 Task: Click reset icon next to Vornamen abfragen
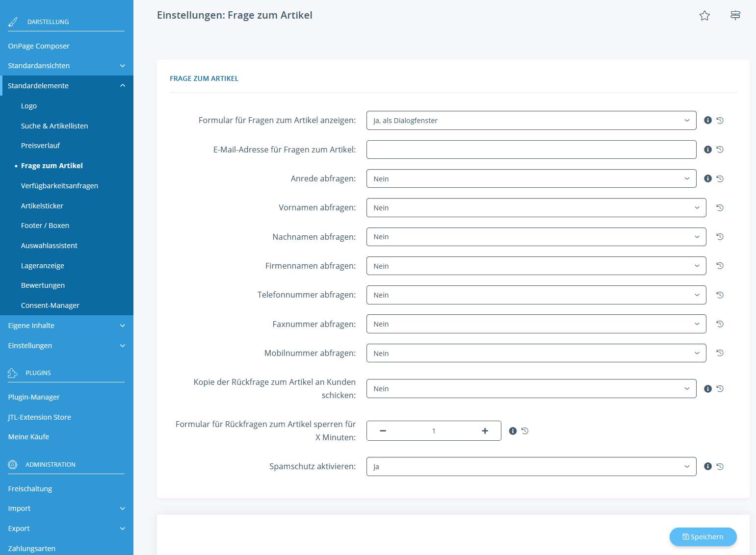[720, 208]
